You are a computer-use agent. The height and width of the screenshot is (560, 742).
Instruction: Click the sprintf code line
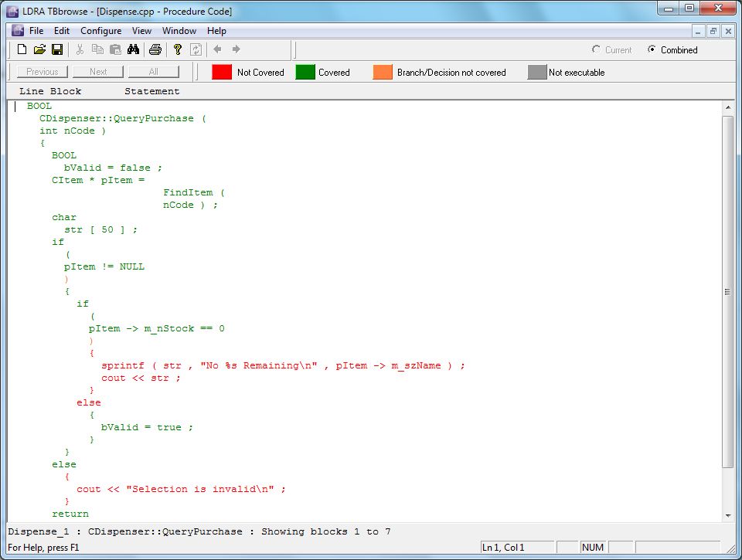(x=283, y=365)
